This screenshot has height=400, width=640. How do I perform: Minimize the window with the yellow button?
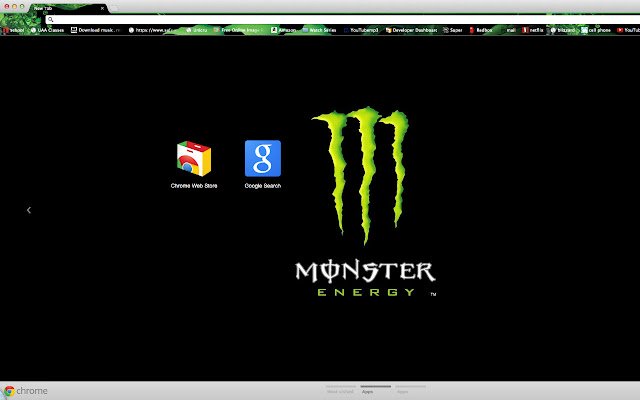coord(14,7)
